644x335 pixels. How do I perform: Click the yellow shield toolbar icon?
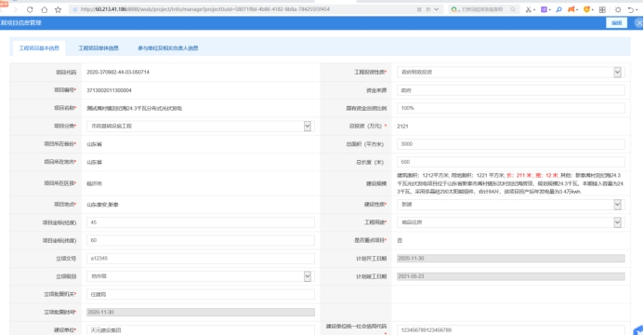[x=587, y=9]
